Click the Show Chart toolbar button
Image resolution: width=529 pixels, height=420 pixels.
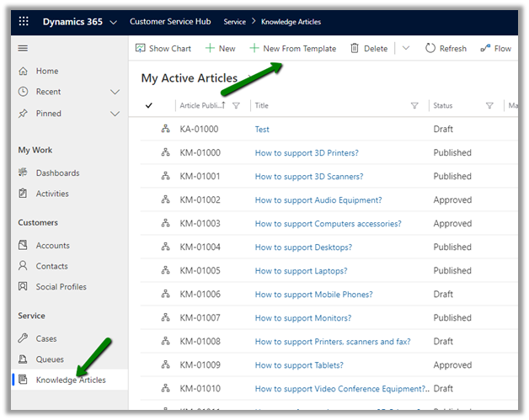tap(163, 49)
